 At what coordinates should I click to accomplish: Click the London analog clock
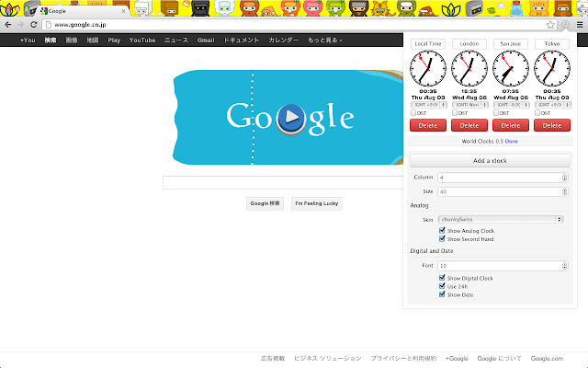pyautogui.click(x=469, y=69)
